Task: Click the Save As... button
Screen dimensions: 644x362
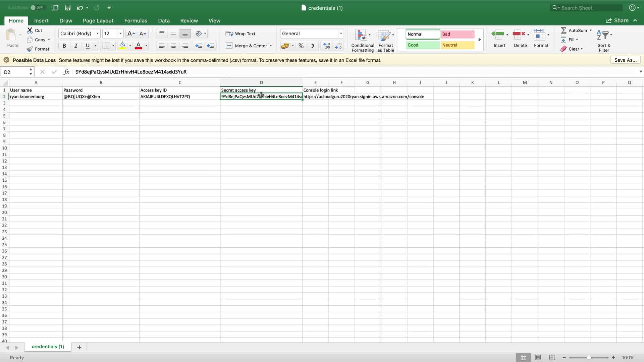Action: point(625,60)
